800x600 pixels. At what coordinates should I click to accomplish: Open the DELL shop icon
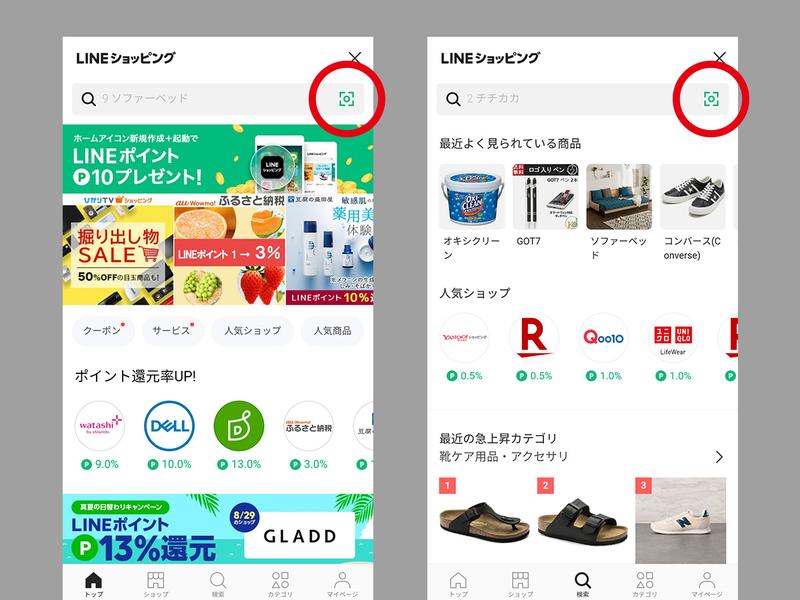[x=169, y=426]
